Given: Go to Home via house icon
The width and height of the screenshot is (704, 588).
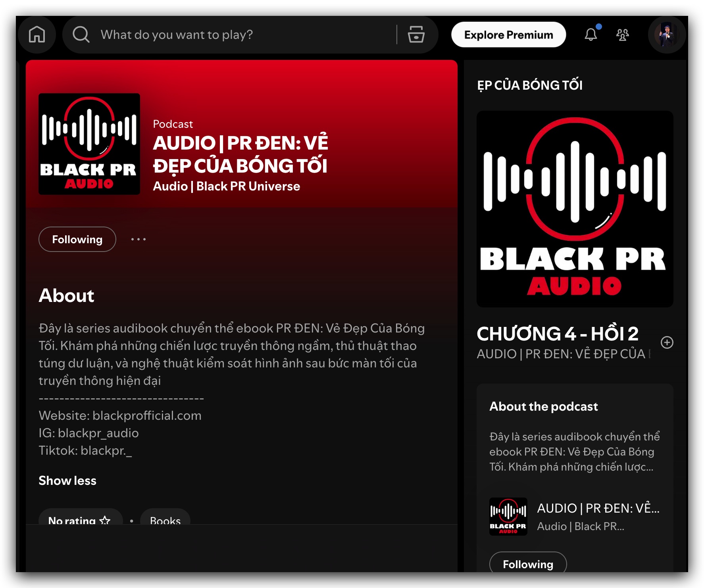Looking at the screenshot, I should click(x=37, y=35).
